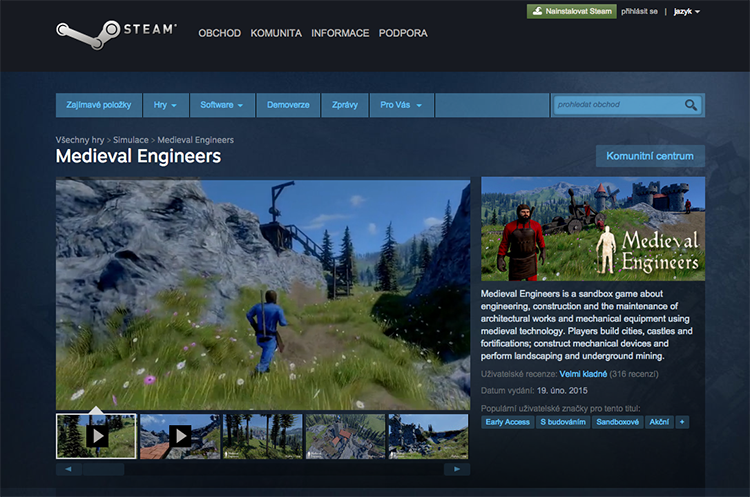Click the plus button to add tags
This screenshot has width=750, height=497.
click(x=682, y=422)
